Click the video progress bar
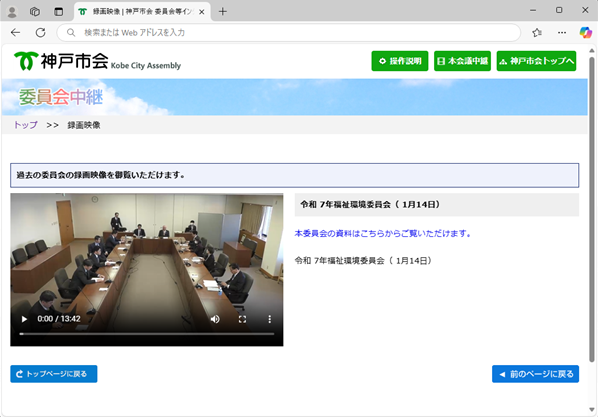598x417 pixels. [x=147, y=334]
